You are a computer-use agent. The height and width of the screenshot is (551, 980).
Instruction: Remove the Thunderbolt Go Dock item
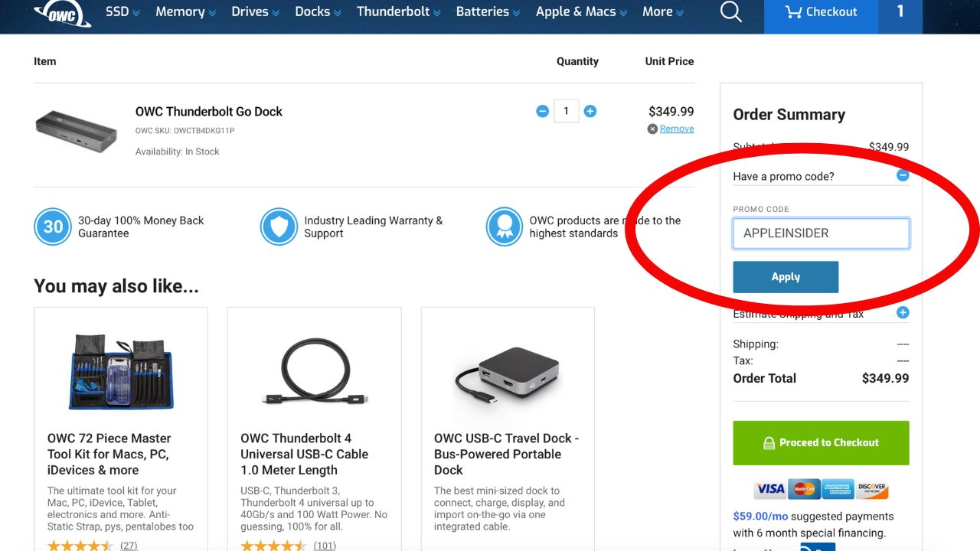pos(676,129)
